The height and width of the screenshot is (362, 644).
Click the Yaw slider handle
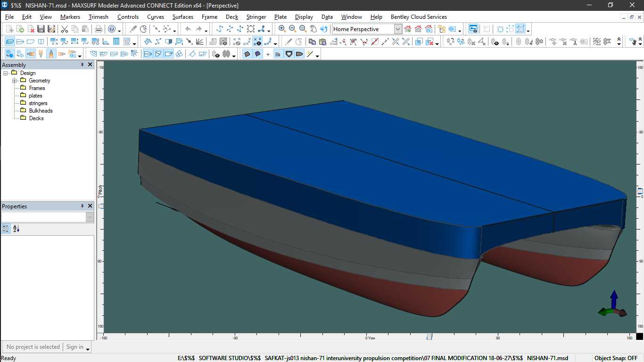(429, 337)
